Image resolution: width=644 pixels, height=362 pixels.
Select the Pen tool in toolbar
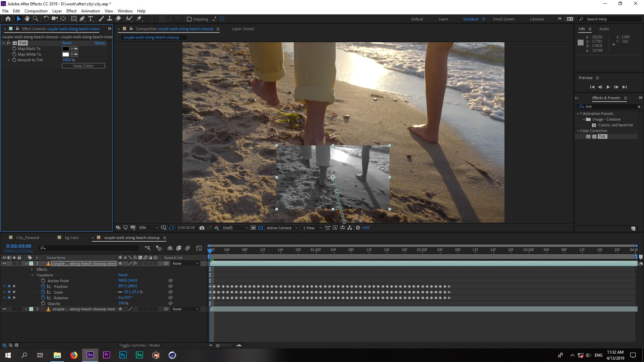[82, 18]
